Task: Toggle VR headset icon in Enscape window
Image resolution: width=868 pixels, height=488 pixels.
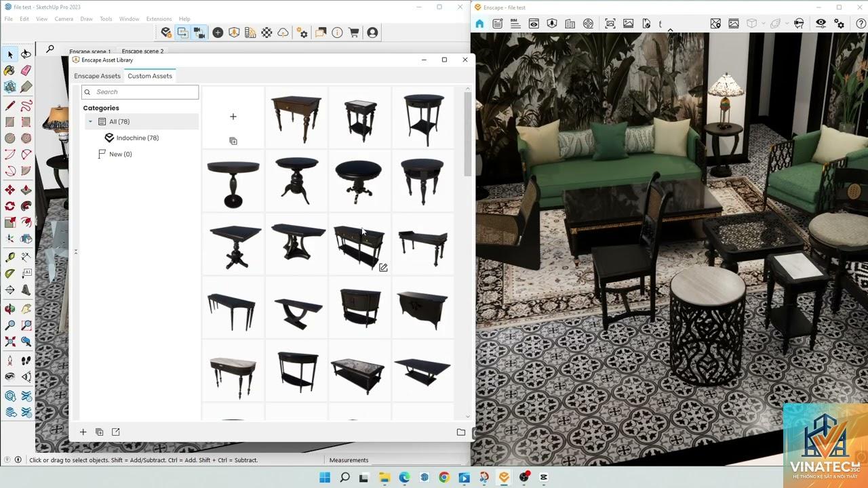Action: 800,24
